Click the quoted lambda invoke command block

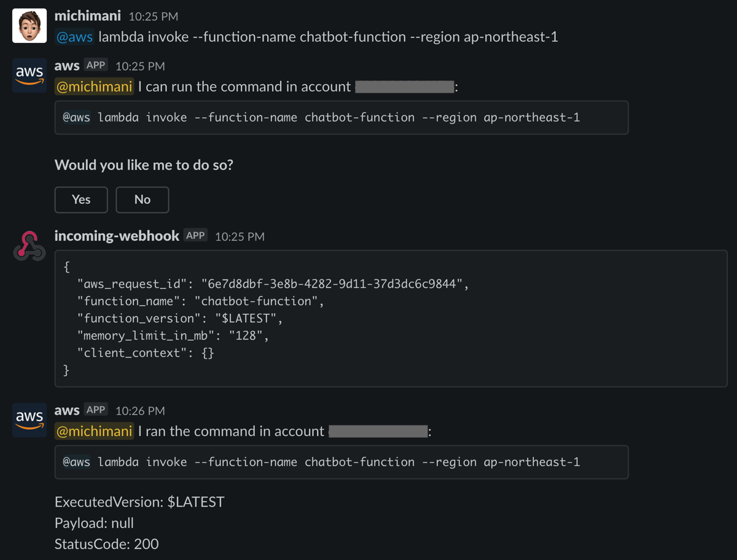[x=341, y=461]
